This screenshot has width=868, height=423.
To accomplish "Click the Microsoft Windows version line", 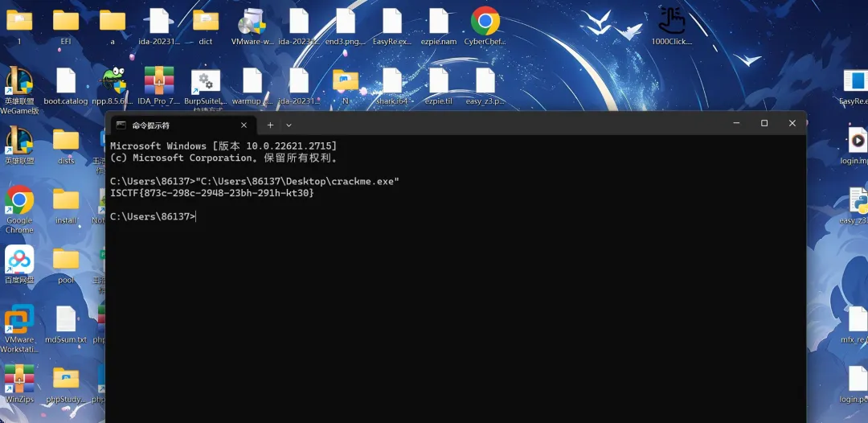I will (x=223, y=146).
